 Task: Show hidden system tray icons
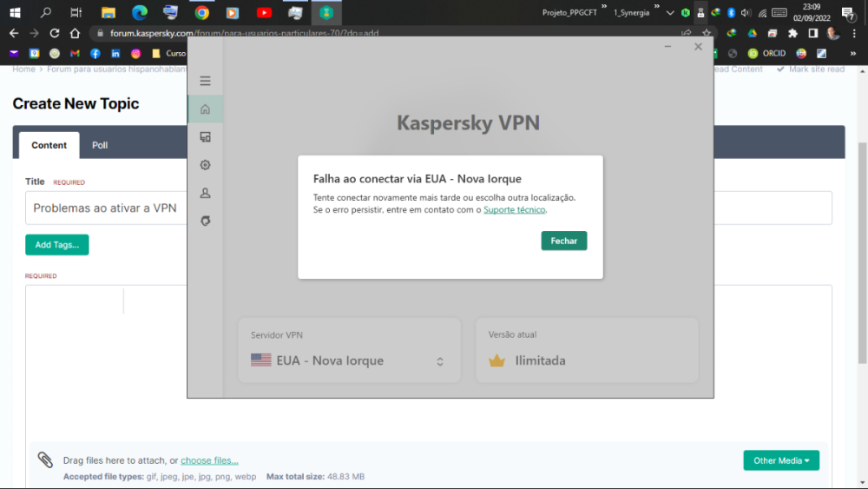(x=670, y=13)
